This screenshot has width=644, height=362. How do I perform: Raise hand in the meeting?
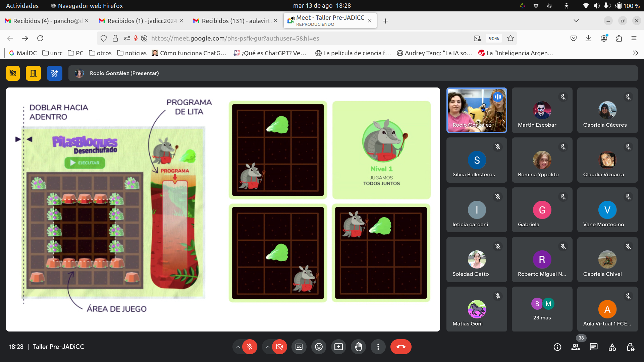pos(358,347)
